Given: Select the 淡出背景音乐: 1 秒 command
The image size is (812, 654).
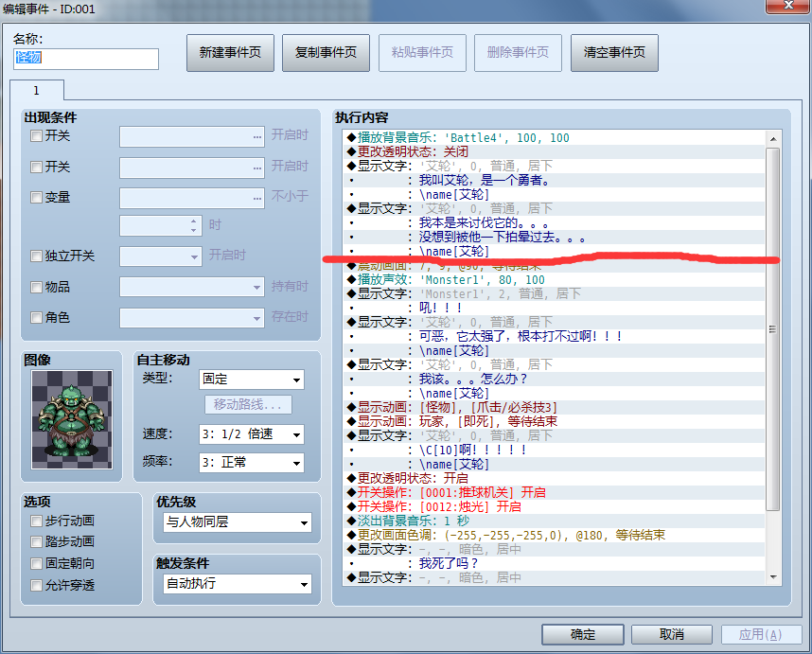Looking at the screenshot, I should tap(555, 521).
